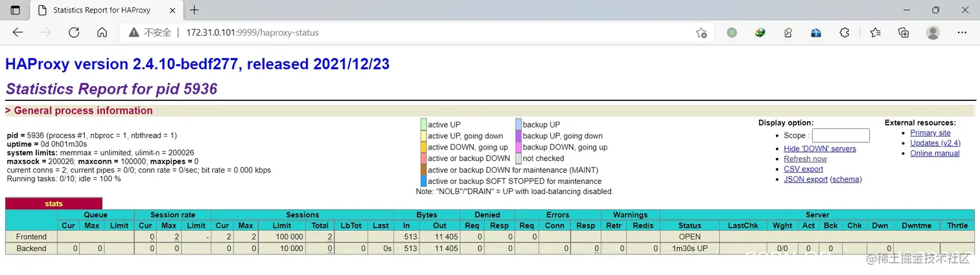Click the 0/0 Wght cell in Backend row
The image size is (980, 275).
[782, 248]
